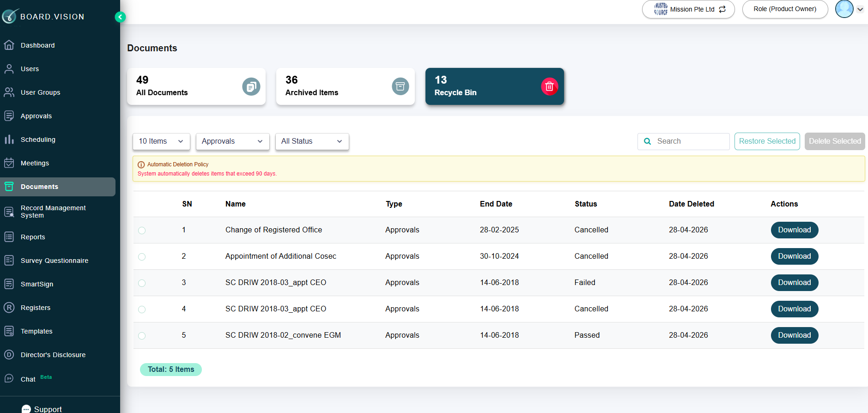Open the 10 Items page size dropdown
This screenshot has width=868, height=413.
click(161, 141)
